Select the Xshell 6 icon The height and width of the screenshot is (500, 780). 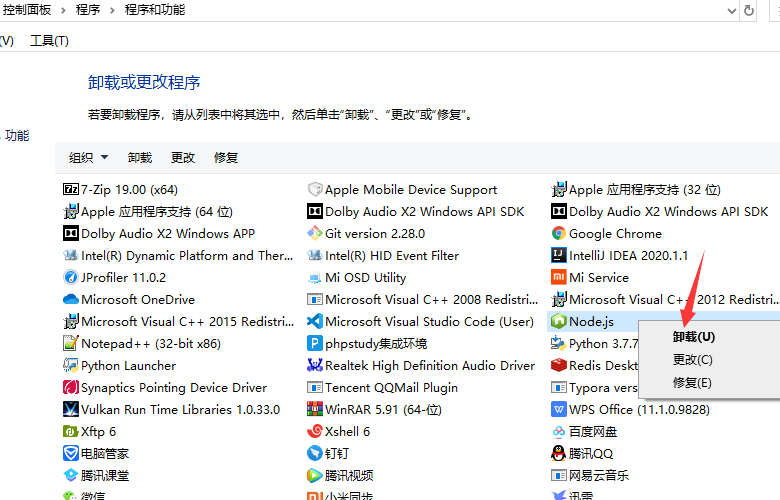pos(315,431)
